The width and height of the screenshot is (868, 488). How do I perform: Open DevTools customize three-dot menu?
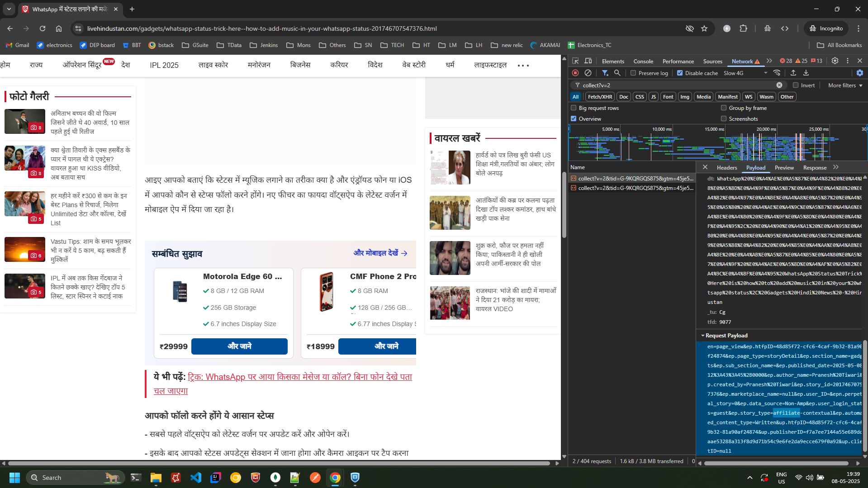848,61
